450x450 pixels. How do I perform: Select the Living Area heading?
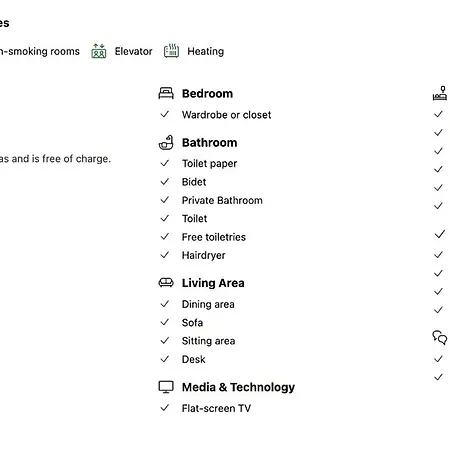coord(213,283)
